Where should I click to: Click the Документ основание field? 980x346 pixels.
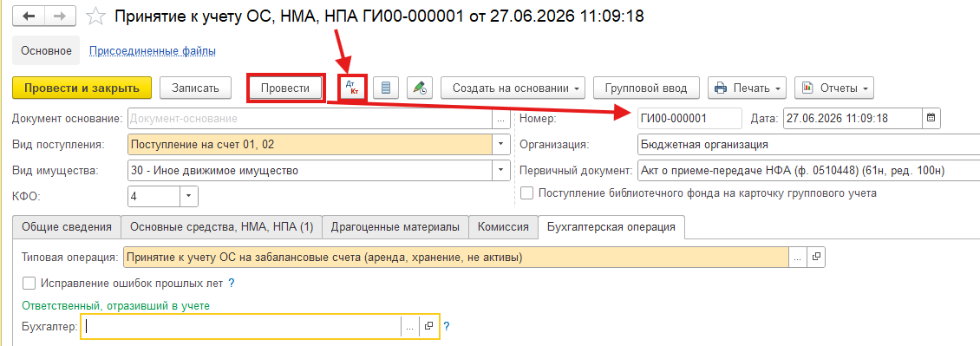(310, 118)
